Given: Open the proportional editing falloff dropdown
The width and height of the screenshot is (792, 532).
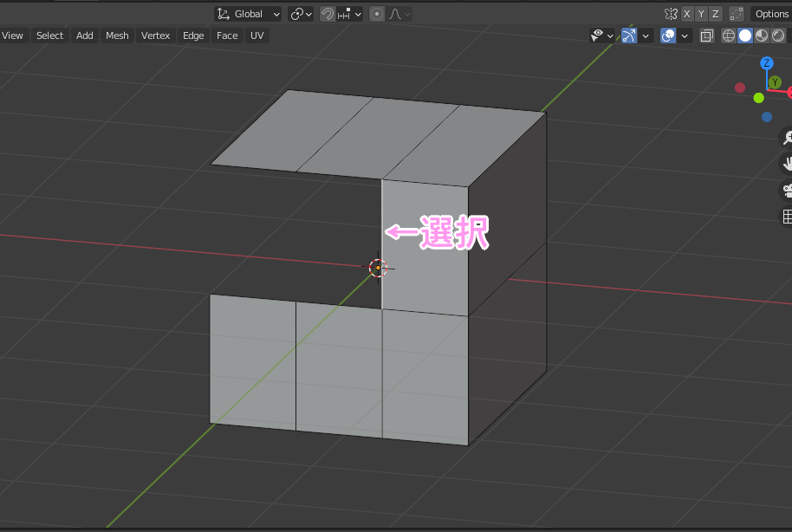Looking at the screenshot, I should [x=399, y=14].
